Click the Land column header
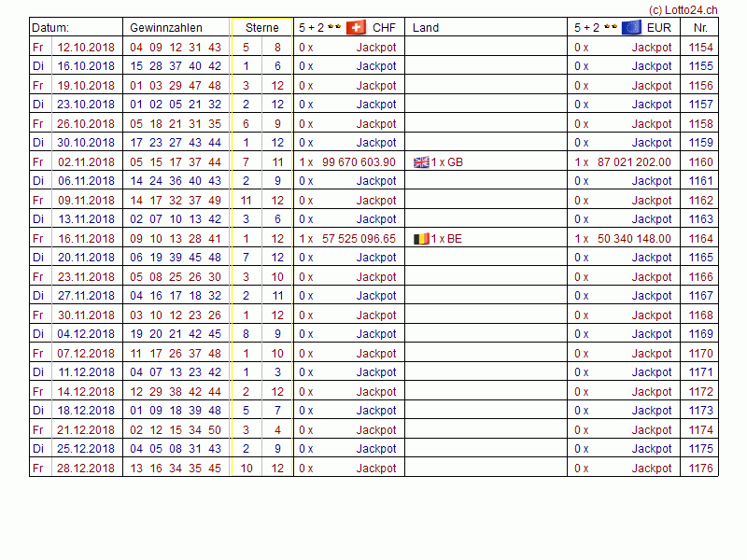This screenshot has height=560, width=747. click(426, 28)
